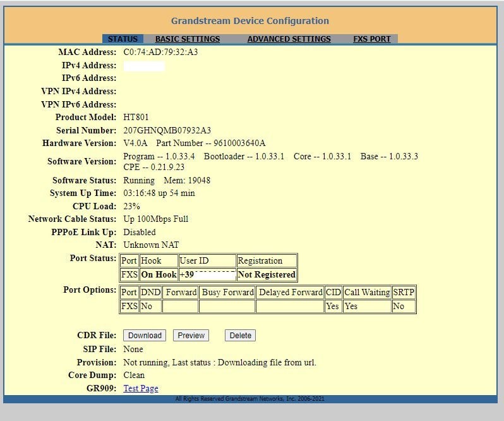Click DND value No cell
504x421 pixels.
point(151,306)
